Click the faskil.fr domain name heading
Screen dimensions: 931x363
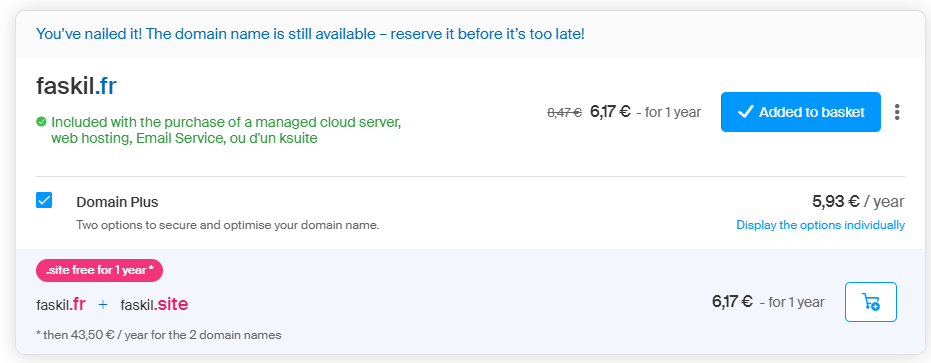(x=76, y=87)
